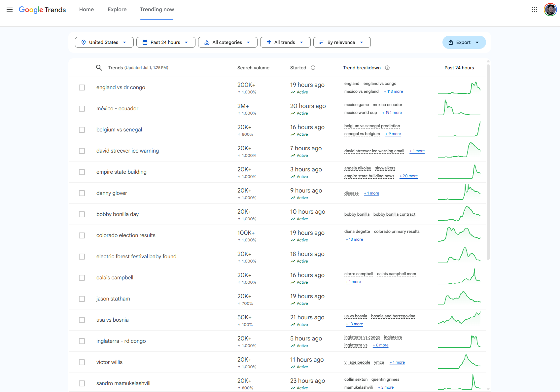Open 'belgium vs senegal prediction' link
The width and height of the screenshot is (560, 392).
click(x=372, y=126)
